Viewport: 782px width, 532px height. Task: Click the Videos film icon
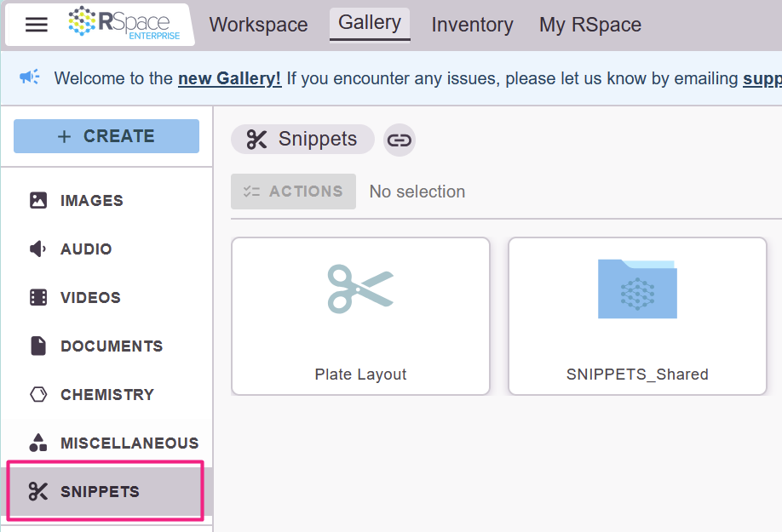pos(38,298)
